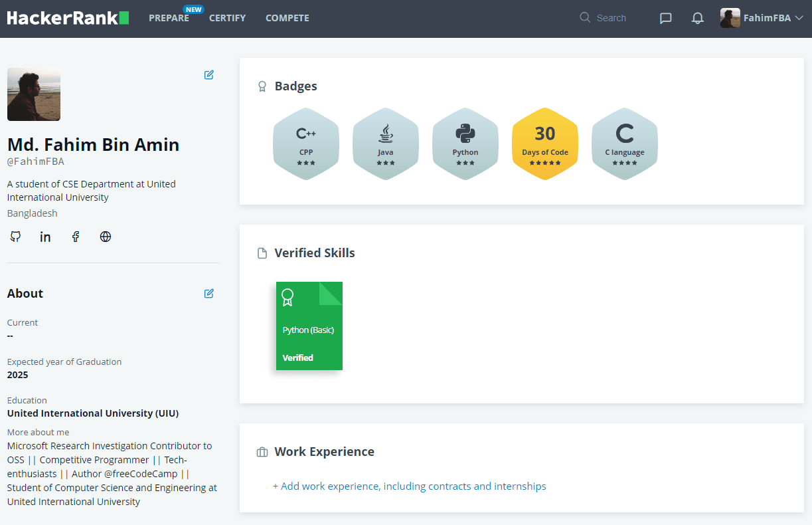812x525 pixels.
Task: Select the 30 Days of Code badge
Action: click(545, 144)
